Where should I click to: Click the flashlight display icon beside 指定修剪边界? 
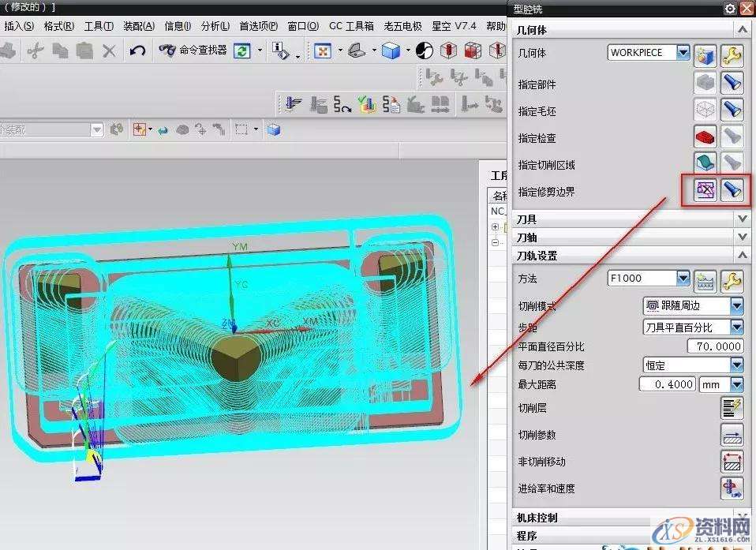coord(732,189)
